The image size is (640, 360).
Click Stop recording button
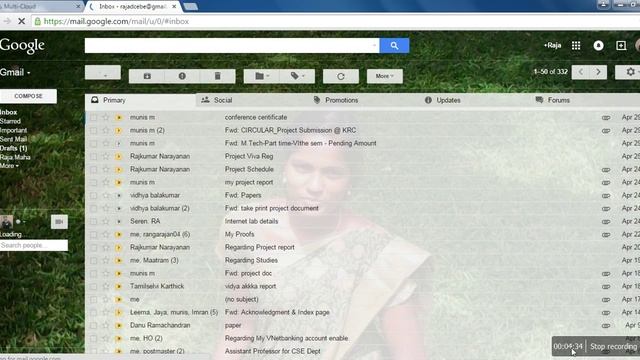click(613, 347)
